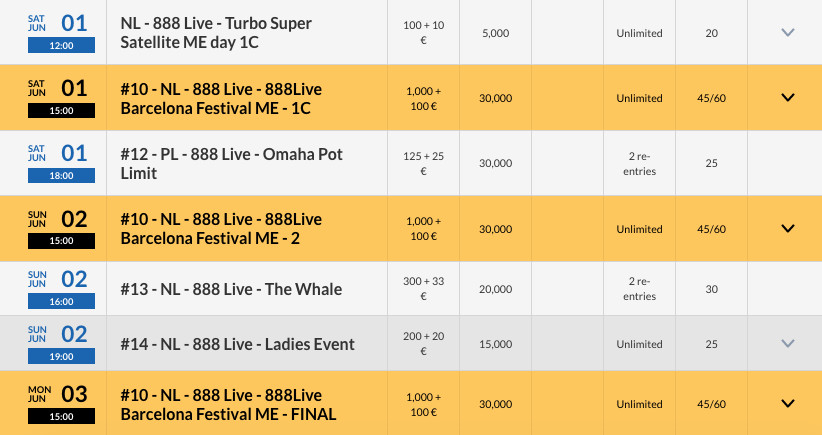Viewport: 822px width, 435px height.
Task: Open Turbo Super Satellite ME day 1C title
Action: click(x=216, y=32)
